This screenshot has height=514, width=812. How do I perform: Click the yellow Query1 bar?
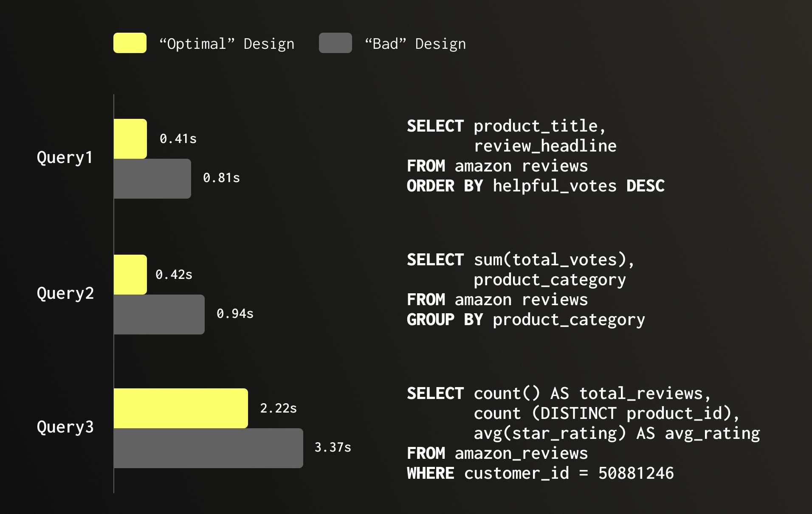(130, 139)
